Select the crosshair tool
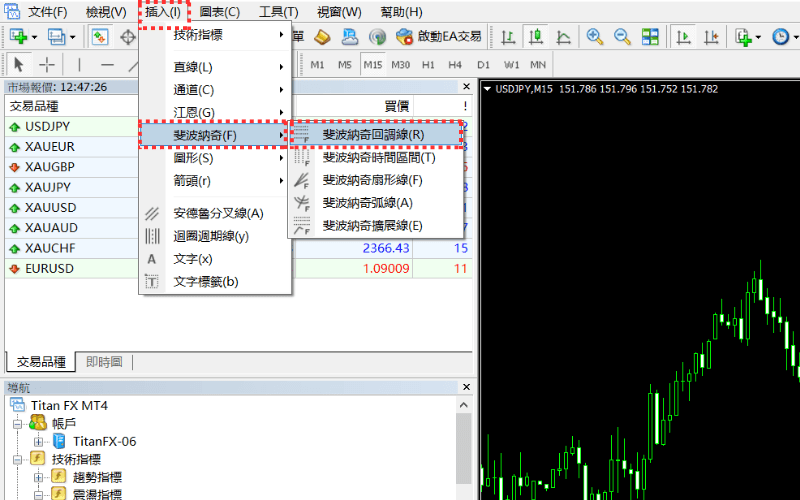Screen dimensions: 800x500 [47, 65]
